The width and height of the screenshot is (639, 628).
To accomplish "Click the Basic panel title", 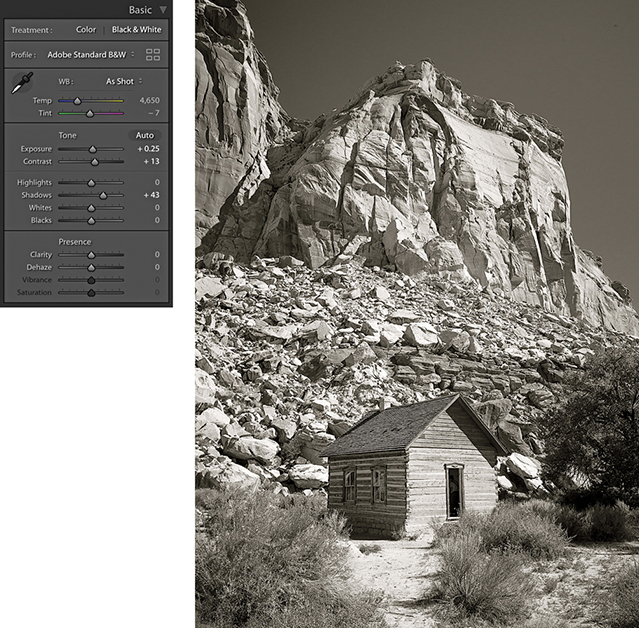I will click(140, 10).
